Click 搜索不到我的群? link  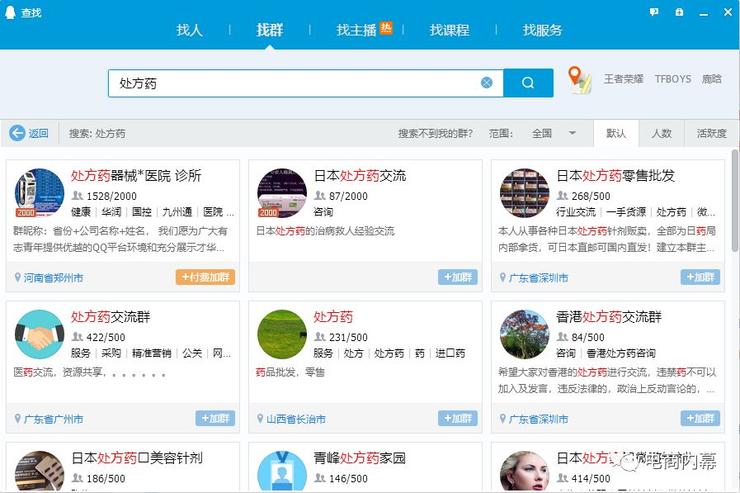pos(437,133)
